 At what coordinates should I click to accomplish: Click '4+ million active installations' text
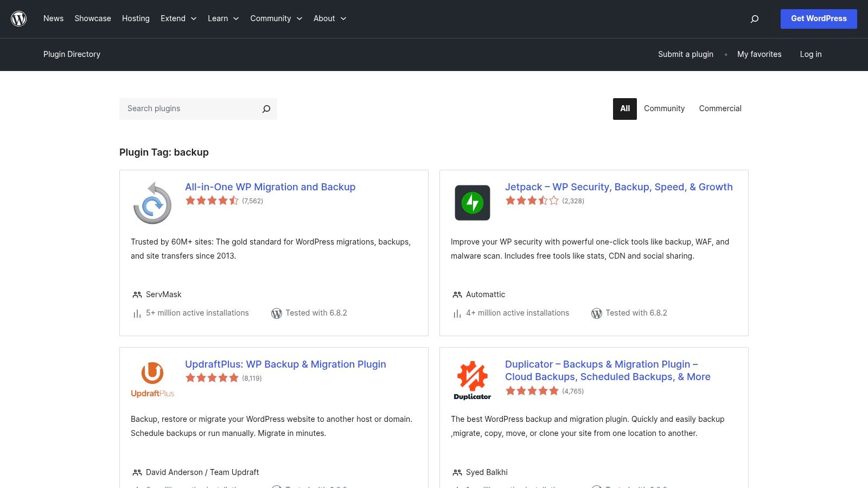[518, 313]
